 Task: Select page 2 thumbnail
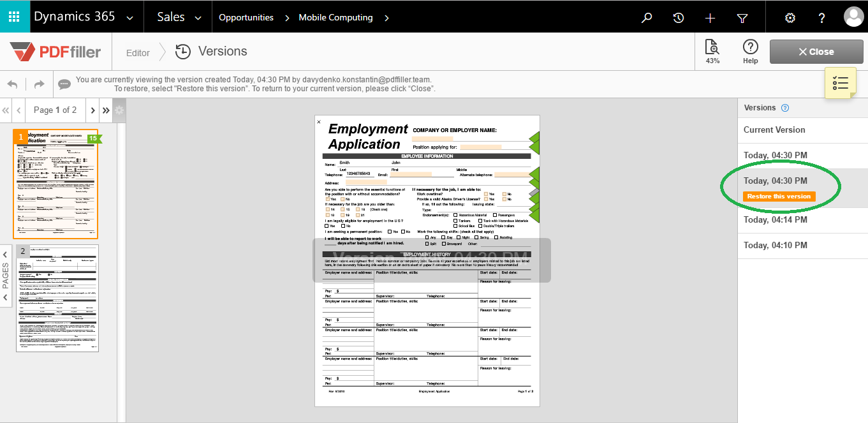pos(57,298)
